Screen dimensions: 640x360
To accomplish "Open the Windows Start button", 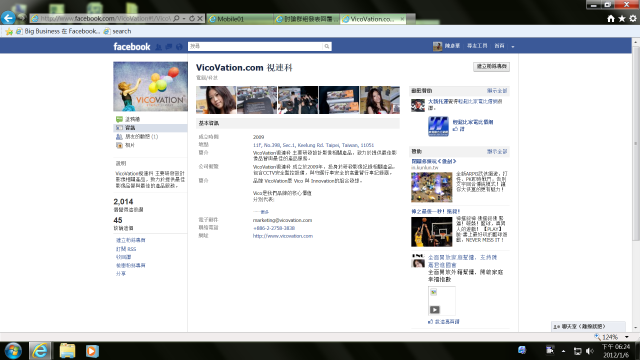I will (13, 351).
